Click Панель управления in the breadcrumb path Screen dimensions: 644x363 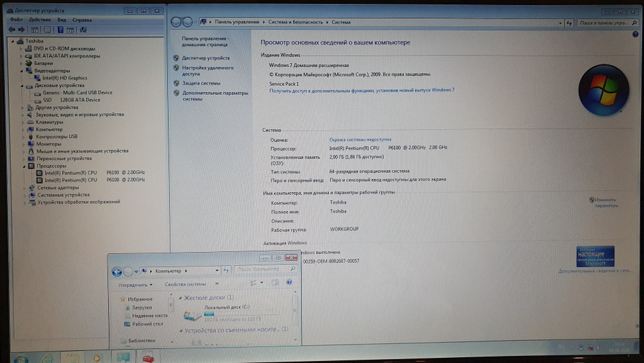click(237, 22)
